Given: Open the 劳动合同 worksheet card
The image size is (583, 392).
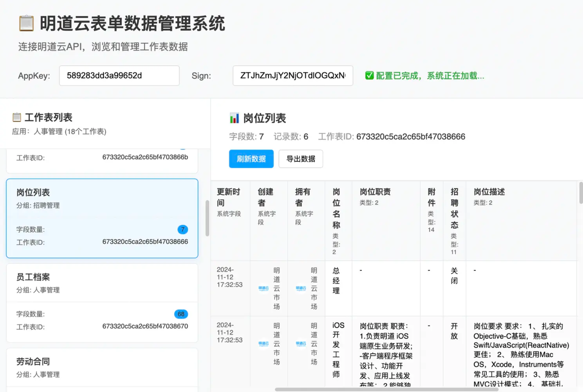Looking at the screenshot, I should tap(102, 367).
